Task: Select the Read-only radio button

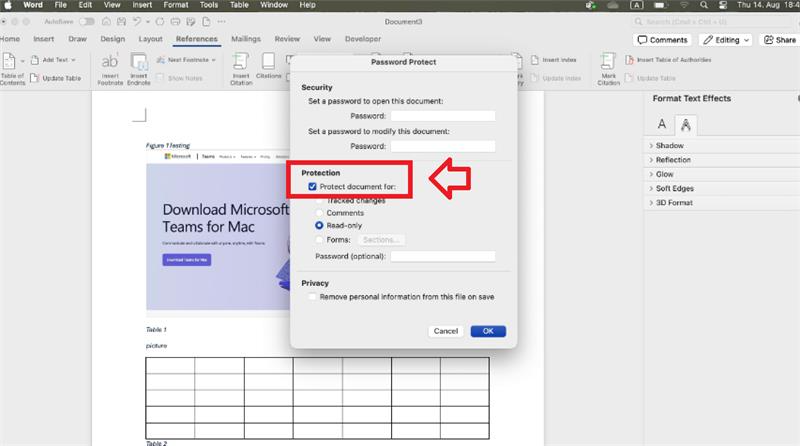Action: point(319,225)
